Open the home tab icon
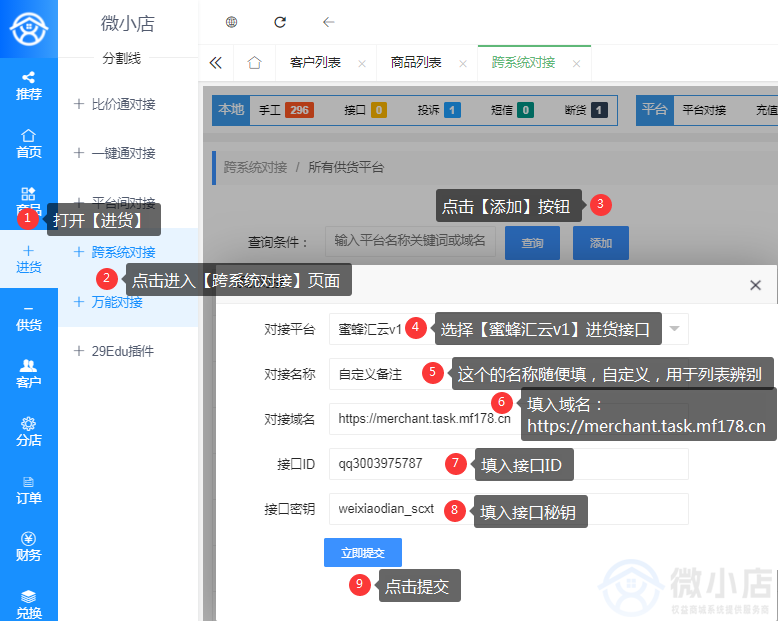This screenshot has height=621, width=778. (254, 62)
